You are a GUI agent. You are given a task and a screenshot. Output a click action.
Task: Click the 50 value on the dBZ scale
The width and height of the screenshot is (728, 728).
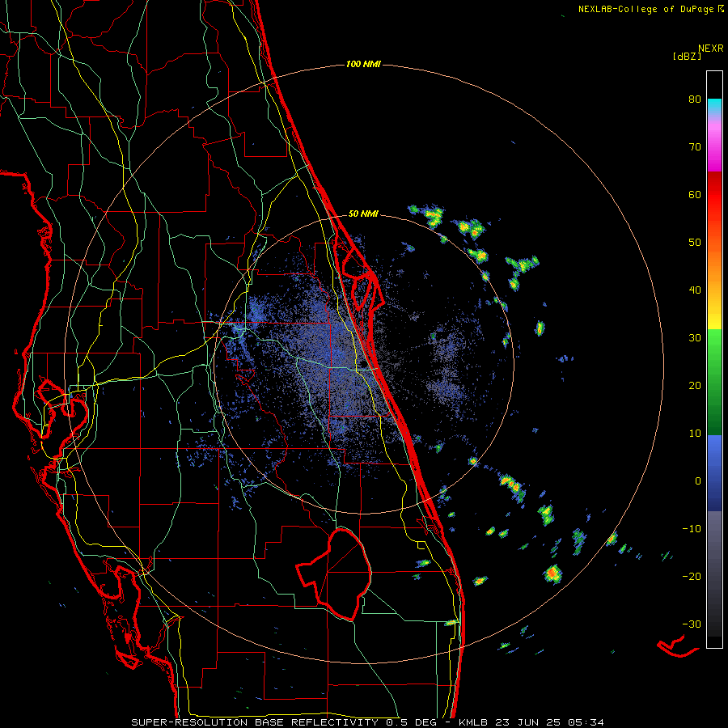tap(695, 243)
